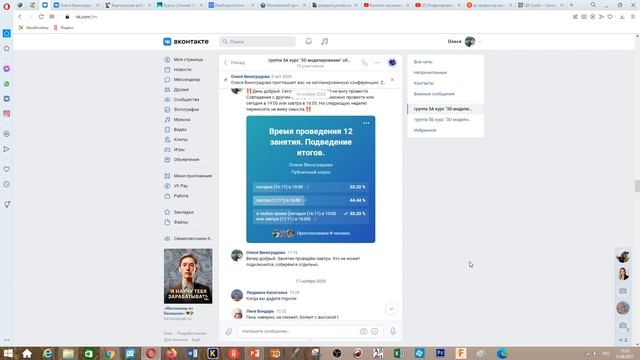Open VK notifications bell

[x=309, y=41]
